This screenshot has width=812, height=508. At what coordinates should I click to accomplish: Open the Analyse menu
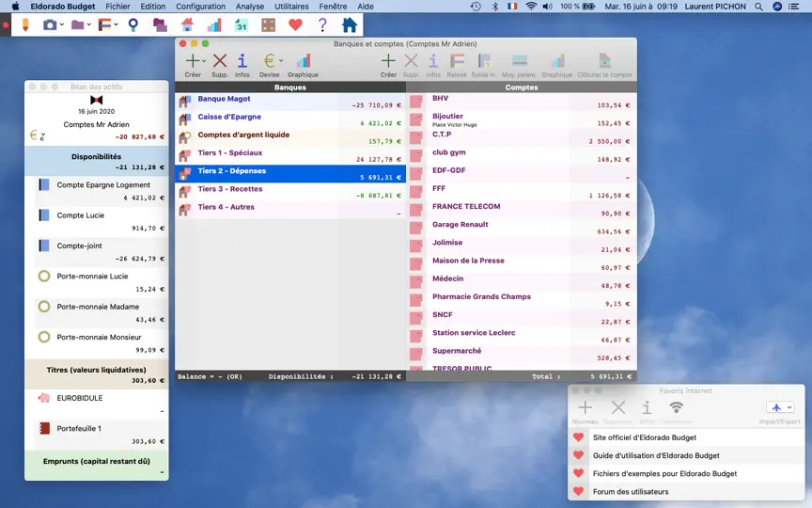[250, 7]
